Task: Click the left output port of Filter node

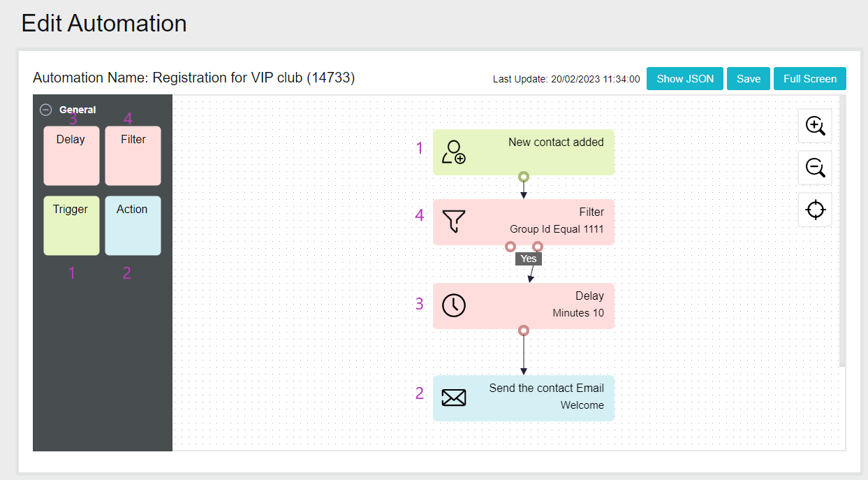Action: (x=510, y=247)
